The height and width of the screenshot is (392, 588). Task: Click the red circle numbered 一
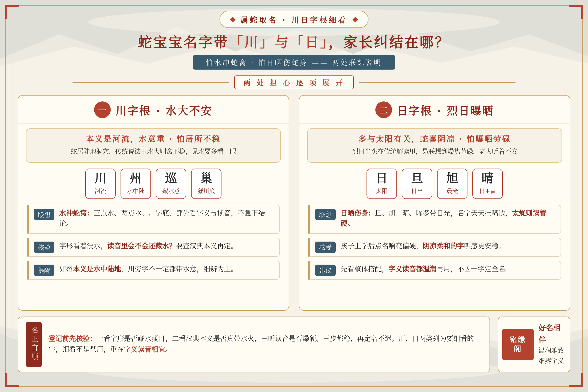click(102, 110)
